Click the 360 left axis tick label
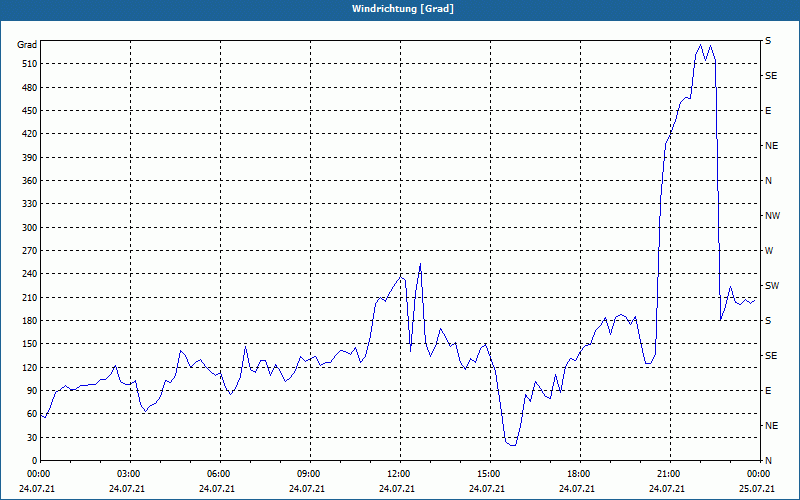Viewport: 800px width, 500px height. click(x=29, y=181)
